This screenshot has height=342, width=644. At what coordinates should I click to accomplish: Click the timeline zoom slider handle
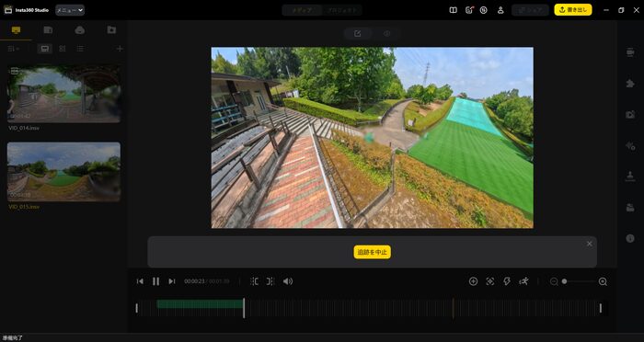pos(564,281)
